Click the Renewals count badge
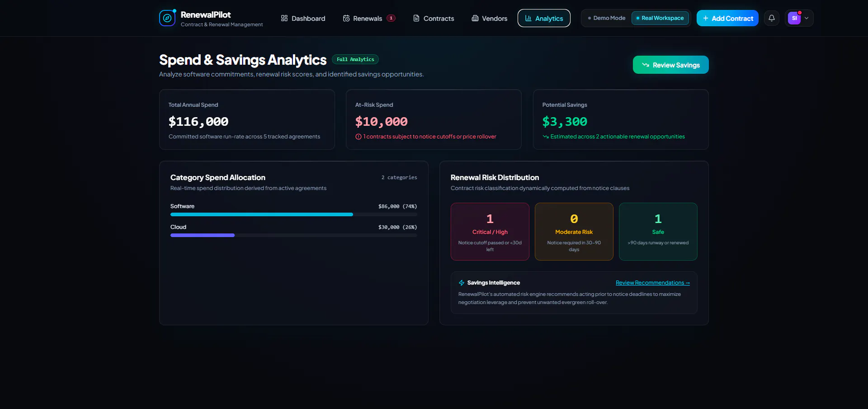This screenshot has height=409, width=868. click(391, 18)
